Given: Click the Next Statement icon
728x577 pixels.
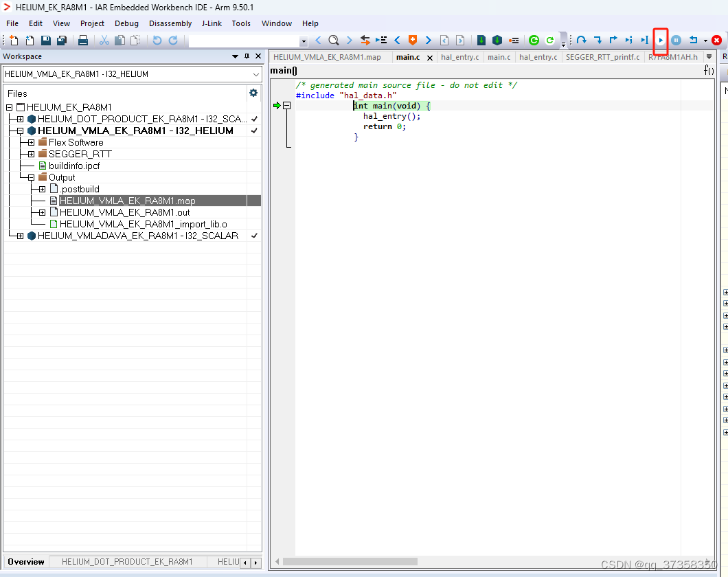Looking at the screenshot, I should tap(628, 41).
